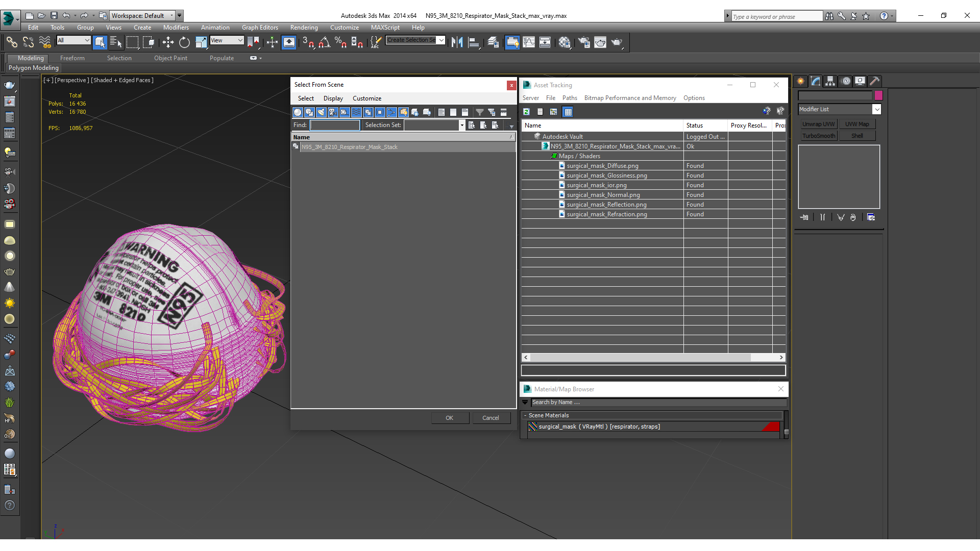Screen dimensions: 980x551
Task: Toggle Display Cameras filter in Select From Scene
Action: [333, 112]
